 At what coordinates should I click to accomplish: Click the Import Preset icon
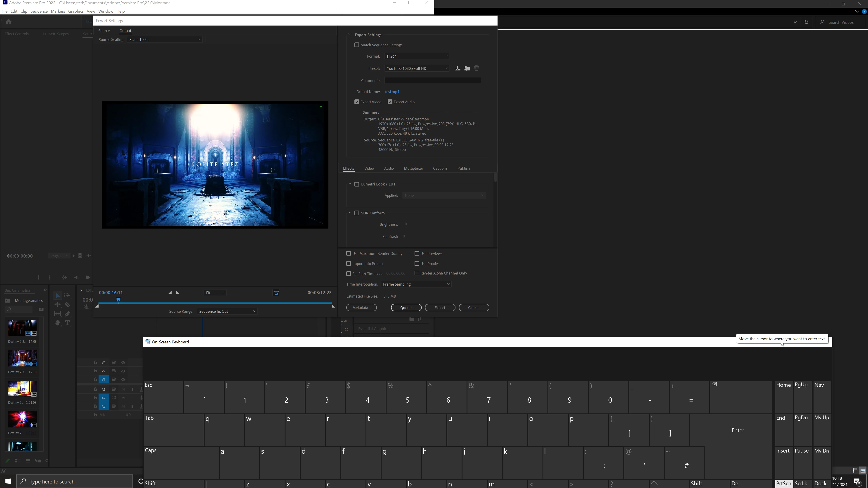(467, 68)
